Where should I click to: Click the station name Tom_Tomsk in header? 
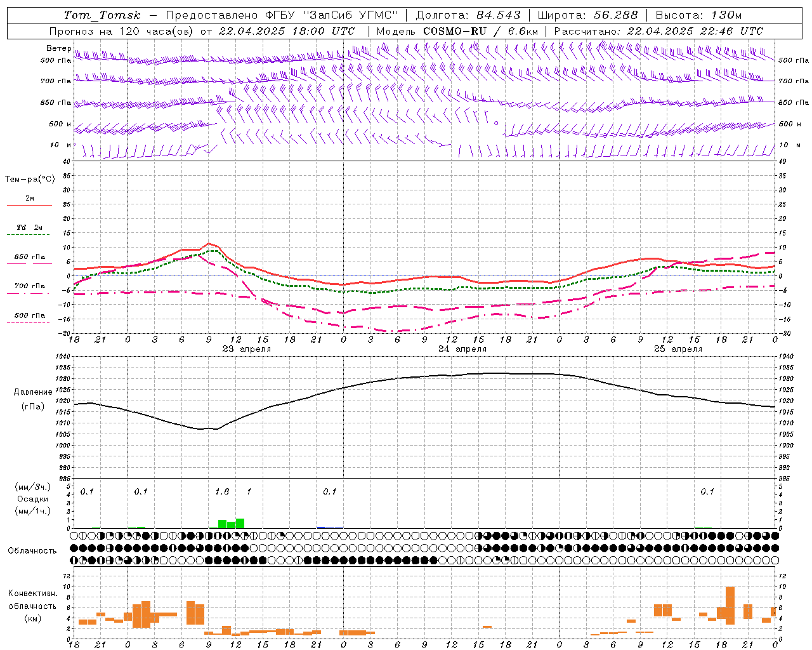(x=101, y=15)
